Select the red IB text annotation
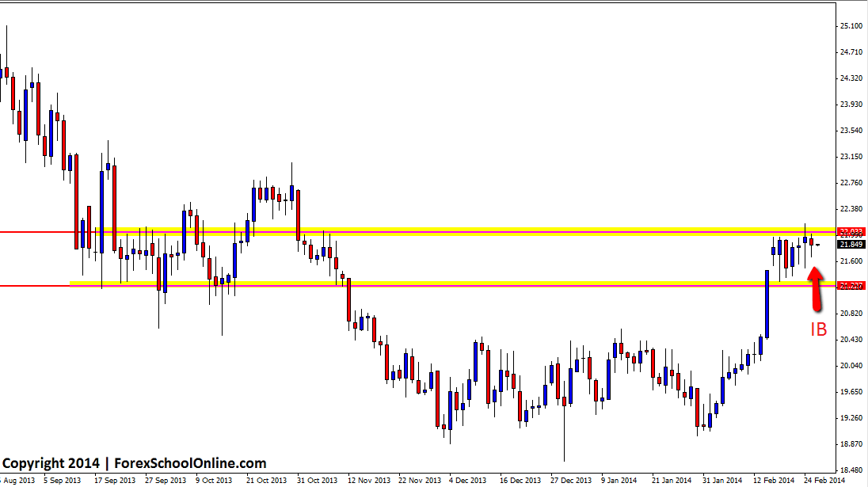 click(818, 330)
